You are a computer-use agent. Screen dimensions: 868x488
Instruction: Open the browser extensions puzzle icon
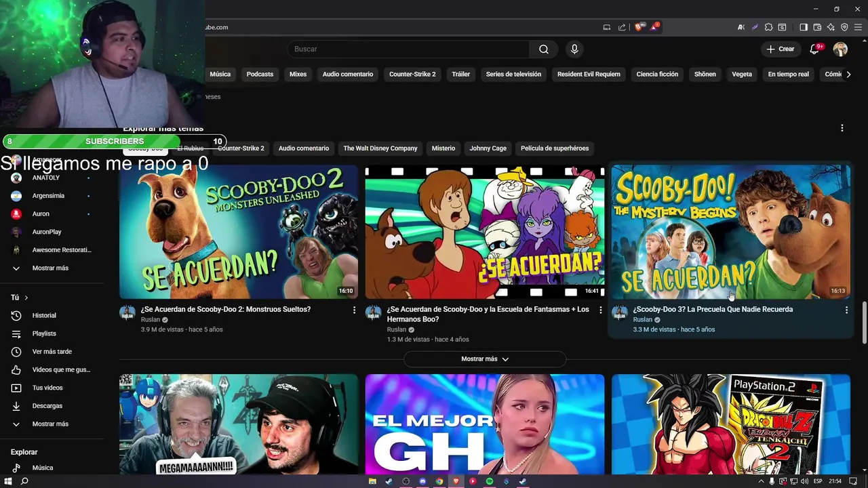click(x=768, y=27)
